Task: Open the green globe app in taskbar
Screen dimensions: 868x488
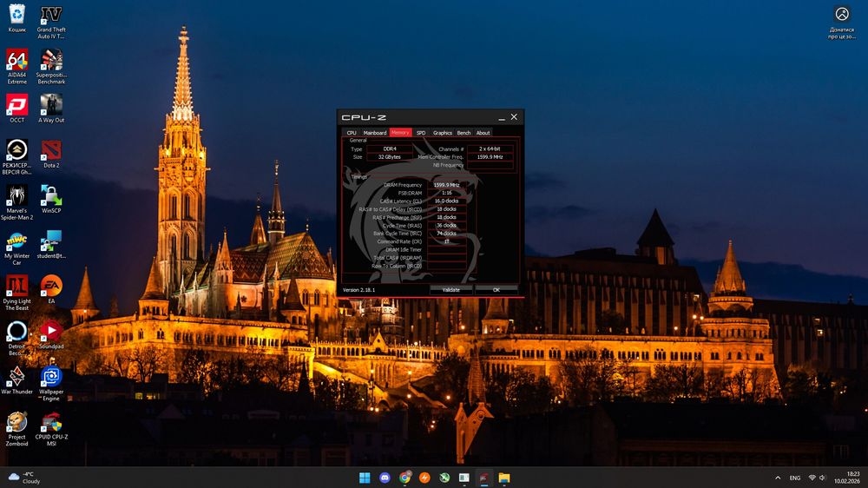Action: pyautogui.click(x=444, y=478)
